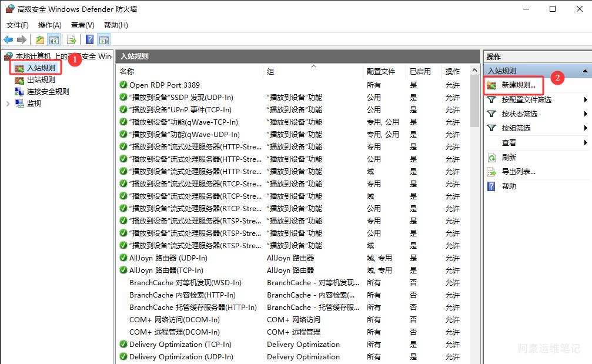Click the Forward arrow toolbar icon
Image resolution: width=592 pixels, height=364 pixels.
pos(22,39)
